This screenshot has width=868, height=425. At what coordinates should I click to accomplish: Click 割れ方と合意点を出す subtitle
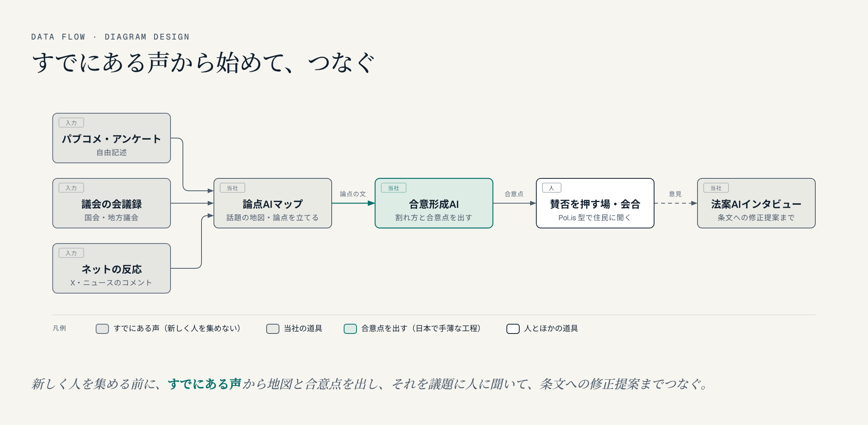tap(434, 218)
